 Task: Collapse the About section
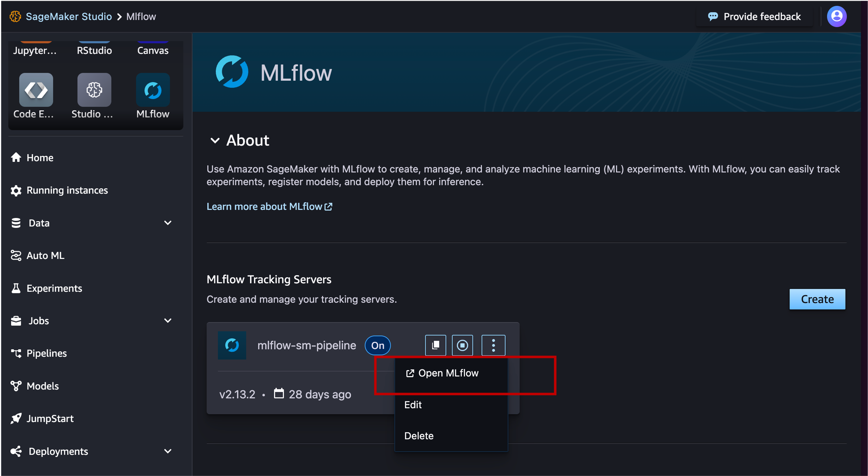pos(215,141)
